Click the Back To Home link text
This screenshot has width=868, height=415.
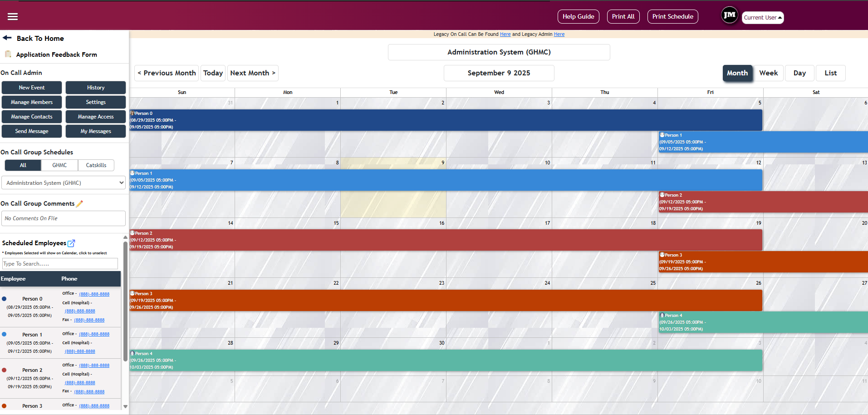click(40, 39)
